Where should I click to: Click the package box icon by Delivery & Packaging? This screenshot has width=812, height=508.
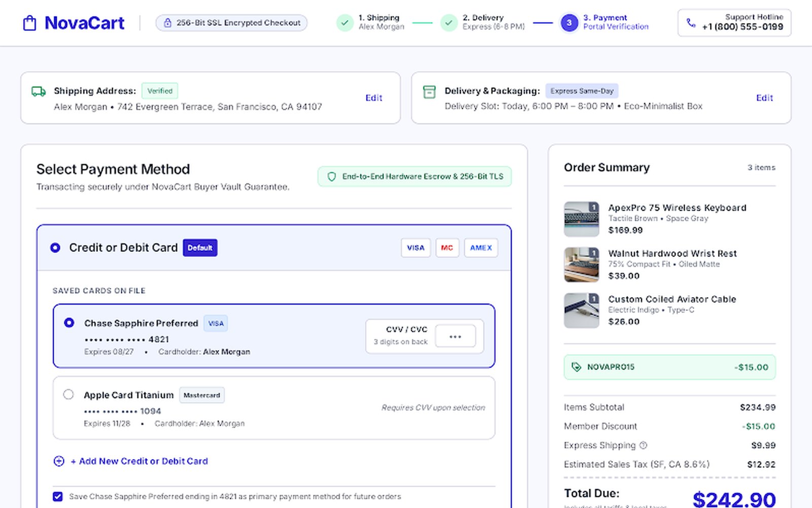point(429,91)
